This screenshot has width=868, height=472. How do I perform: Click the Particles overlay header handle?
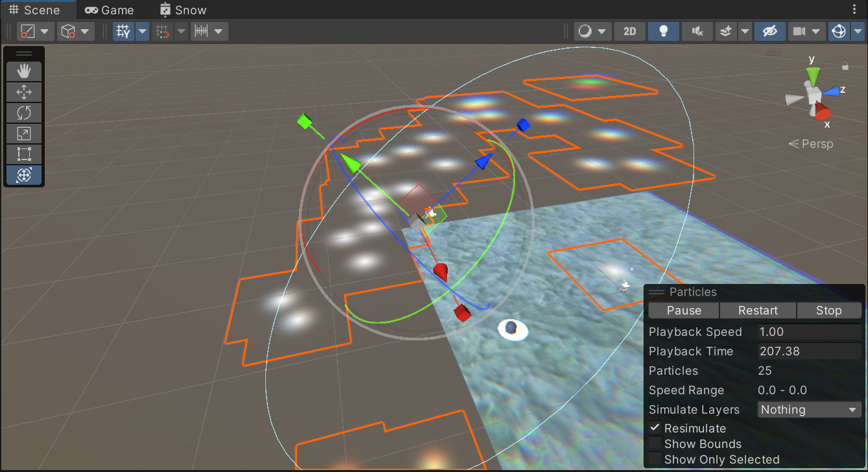click(657, 292)
